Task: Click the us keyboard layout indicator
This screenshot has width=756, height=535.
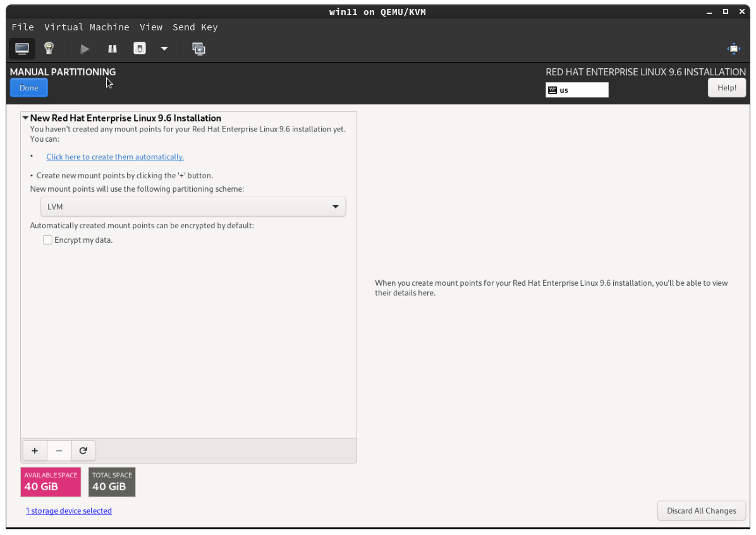Action: [x=577, y=90]
